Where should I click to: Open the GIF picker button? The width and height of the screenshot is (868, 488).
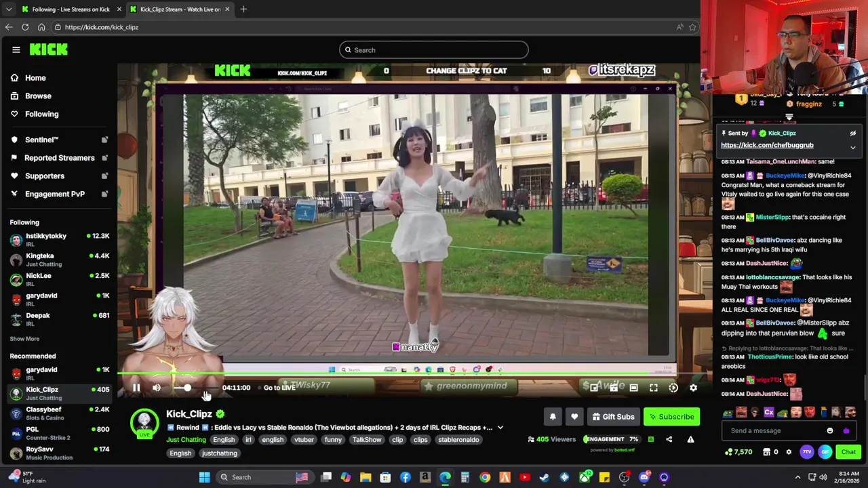point(825,452)
